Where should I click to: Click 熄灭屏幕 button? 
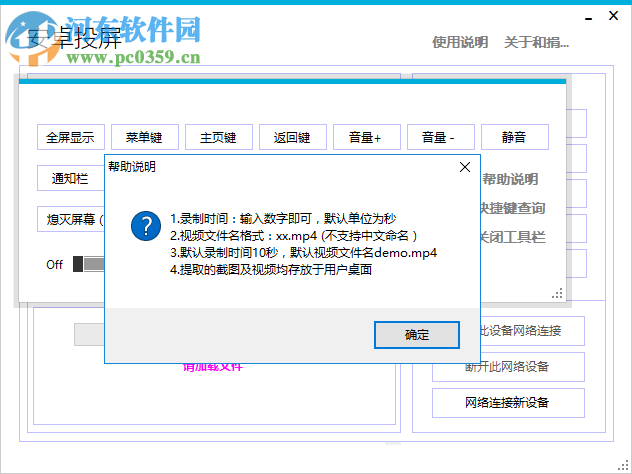(71, 219)
